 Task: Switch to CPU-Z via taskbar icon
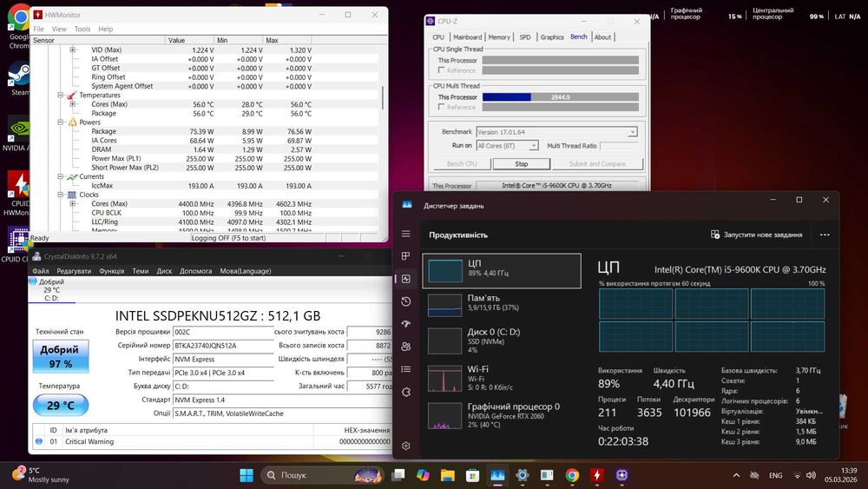[x=621, y=475]
